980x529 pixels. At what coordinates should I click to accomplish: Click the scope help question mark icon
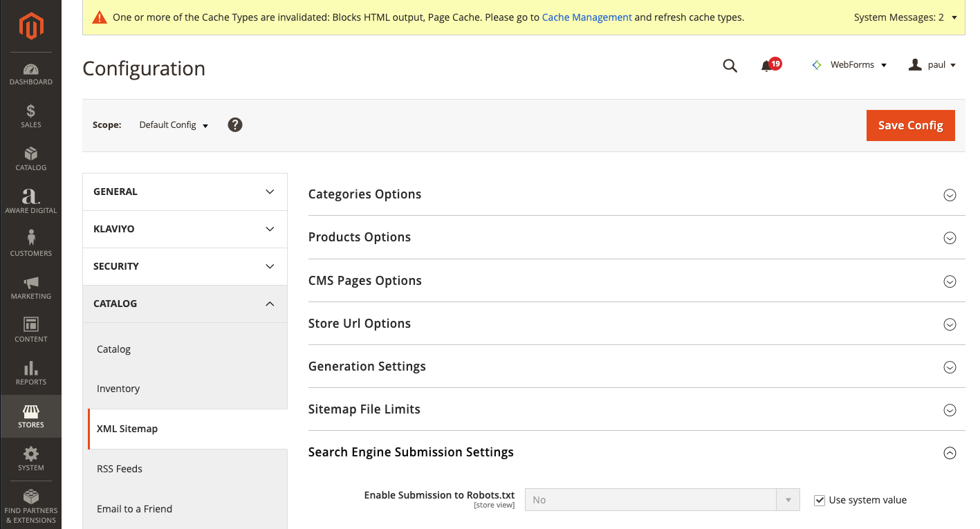235,124
